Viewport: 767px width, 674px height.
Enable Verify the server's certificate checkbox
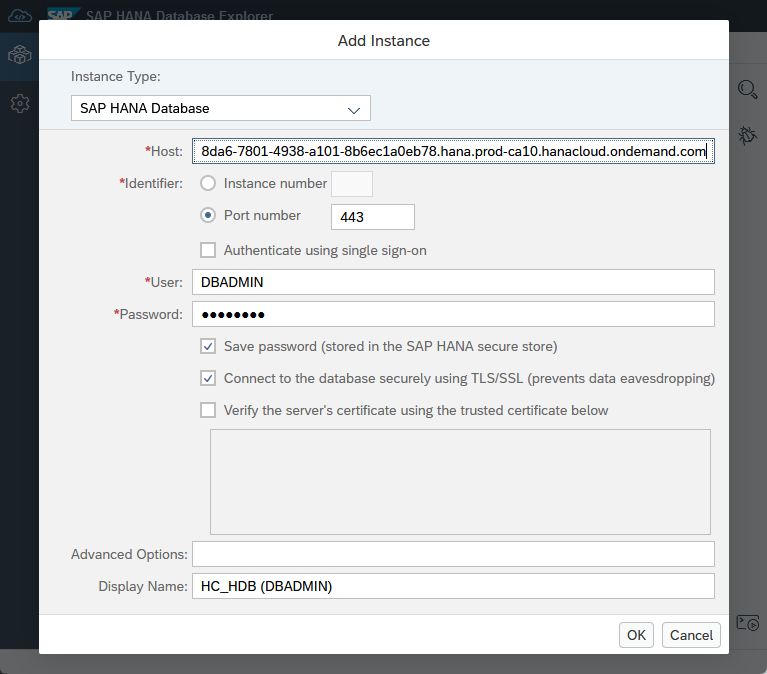208,410
